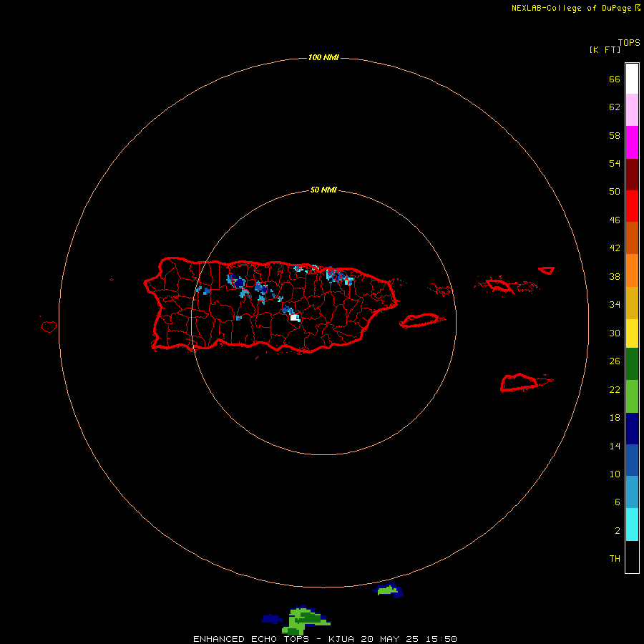Click the dark maroon legend swatch
This screenshot has height=644, width=644.
[632, 174]
